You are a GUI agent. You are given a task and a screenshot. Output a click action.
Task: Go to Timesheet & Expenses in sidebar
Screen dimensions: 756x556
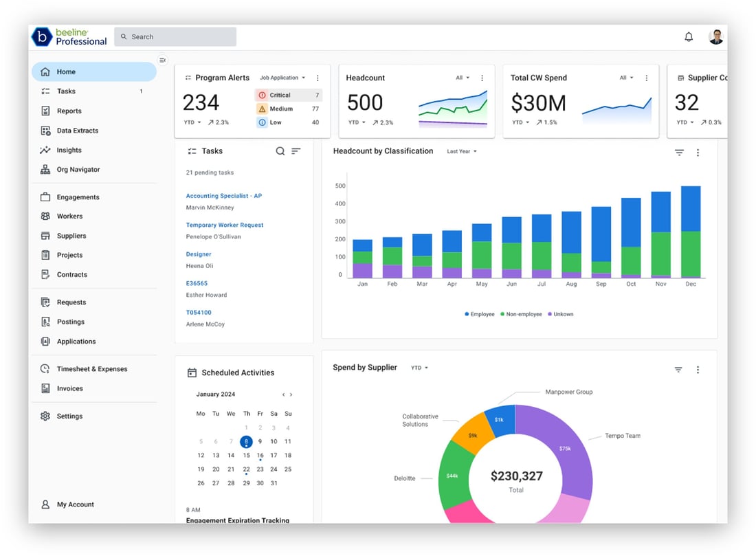tap(91, 369)
